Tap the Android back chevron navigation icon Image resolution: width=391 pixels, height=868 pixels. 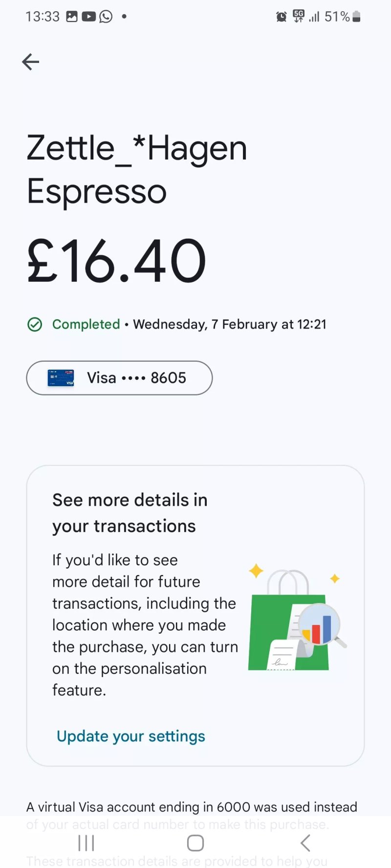[305, 843]
